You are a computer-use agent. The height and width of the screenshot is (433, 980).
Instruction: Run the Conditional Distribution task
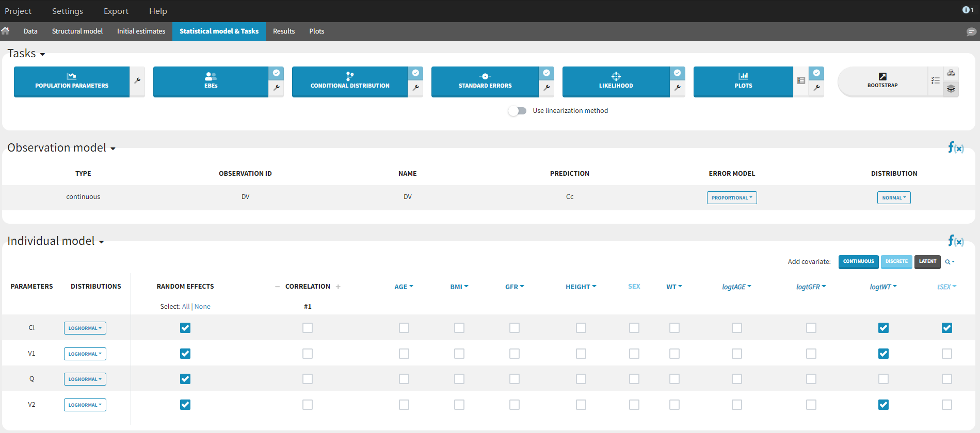click(350, 81)
